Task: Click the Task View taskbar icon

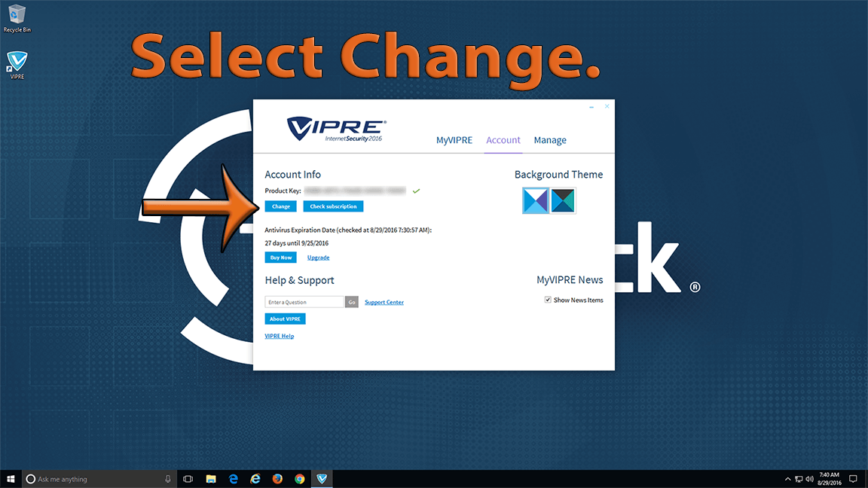Action: coord(188,479)
